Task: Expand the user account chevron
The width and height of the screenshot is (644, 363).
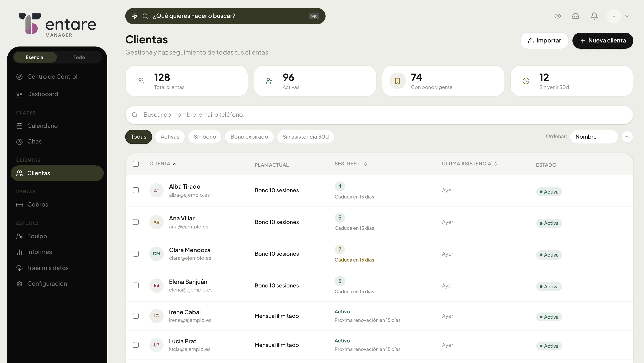Action: (627, 16)
